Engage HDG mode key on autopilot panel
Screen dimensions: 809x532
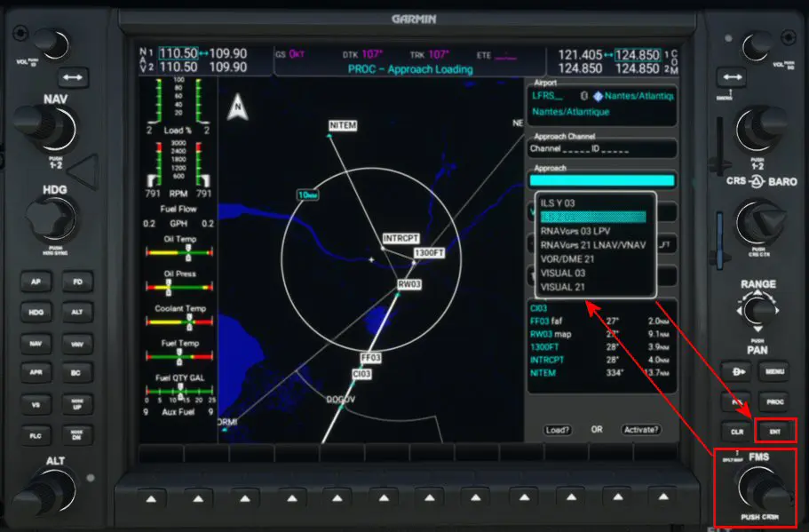point(36,312)
